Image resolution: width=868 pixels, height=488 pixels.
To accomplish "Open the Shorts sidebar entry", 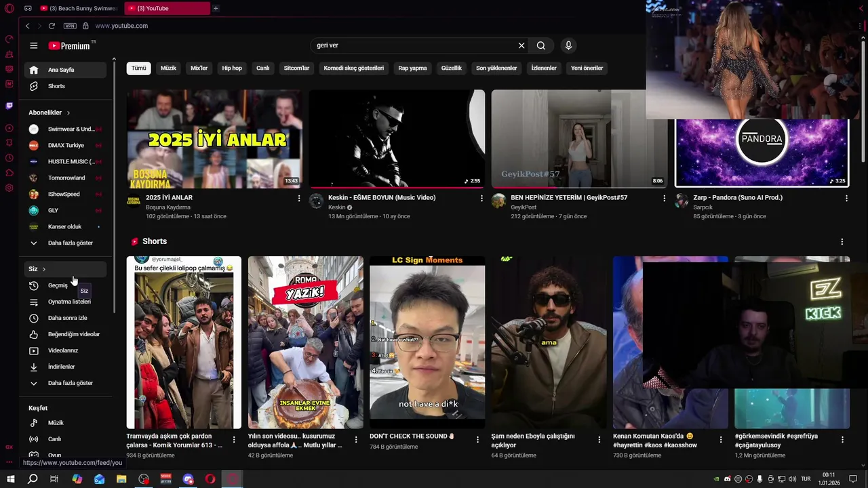I will coord(65,86).
